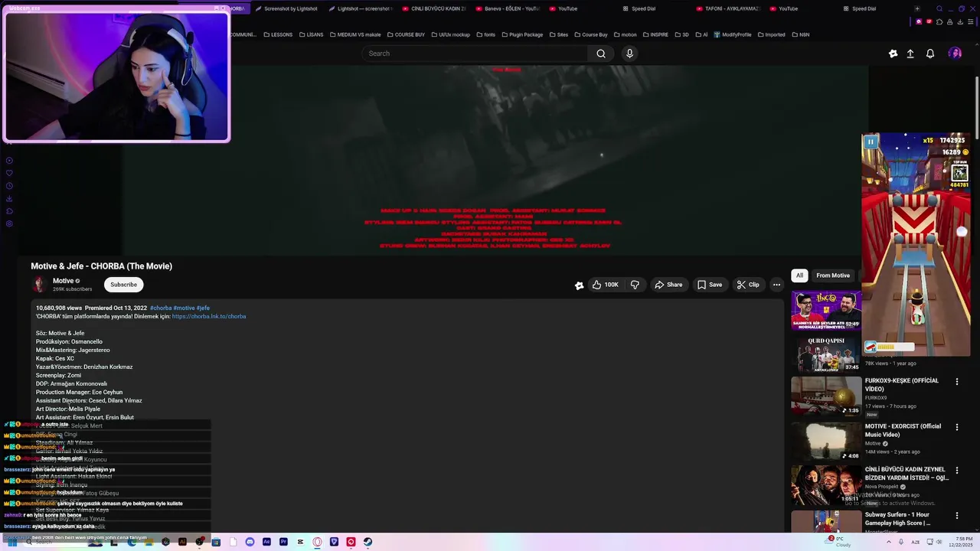This screenshot has width=980, height=551.
Task: Like the video showing 100K
Action: (606, 285)
